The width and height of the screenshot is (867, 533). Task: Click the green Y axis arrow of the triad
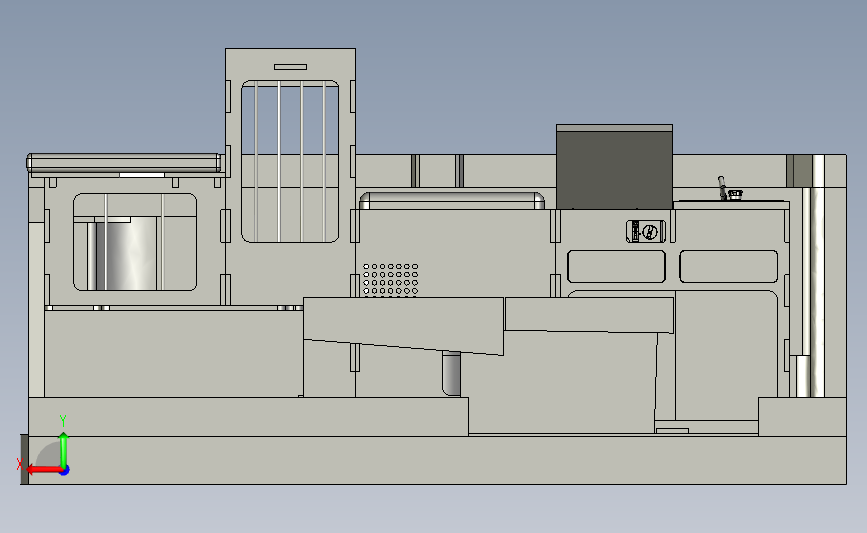pos(64,449)
